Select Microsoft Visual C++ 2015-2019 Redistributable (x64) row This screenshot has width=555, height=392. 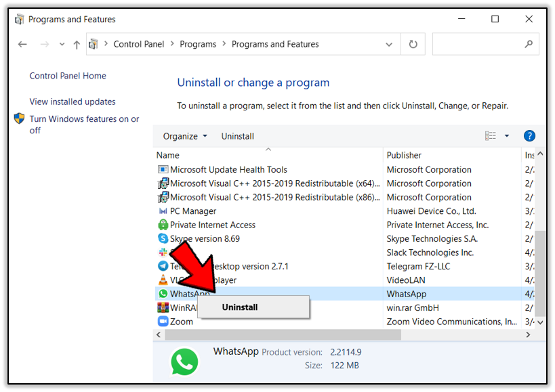click(x=274, y=183)
